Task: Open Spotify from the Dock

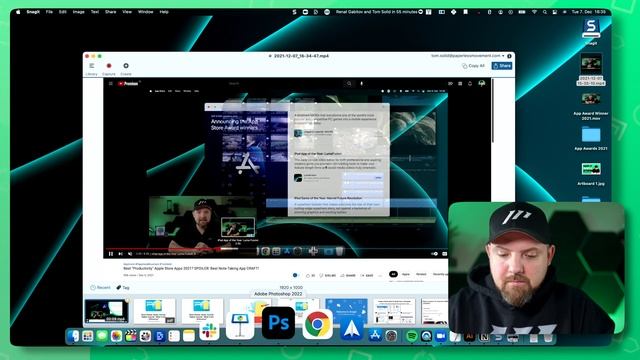Action: tap(412, 336)
